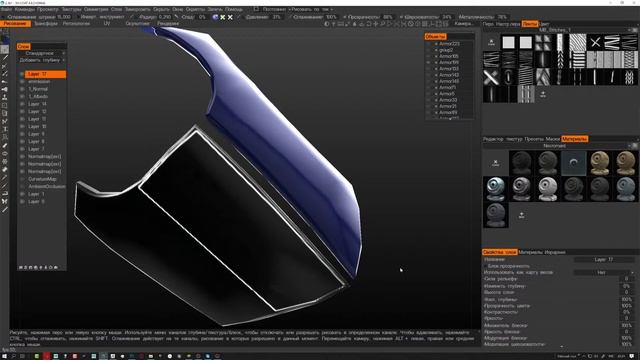Open the Текстуры menu
This screenshot has width=640, height=360.
(71, 9)
